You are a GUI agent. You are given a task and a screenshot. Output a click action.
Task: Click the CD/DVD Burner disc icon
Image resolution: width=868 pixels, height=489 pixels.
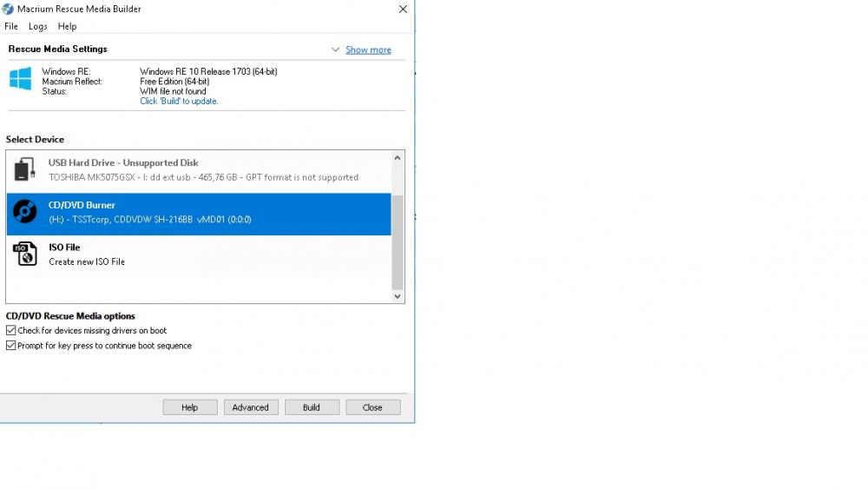pyautogui.click(x=24, y=212)
